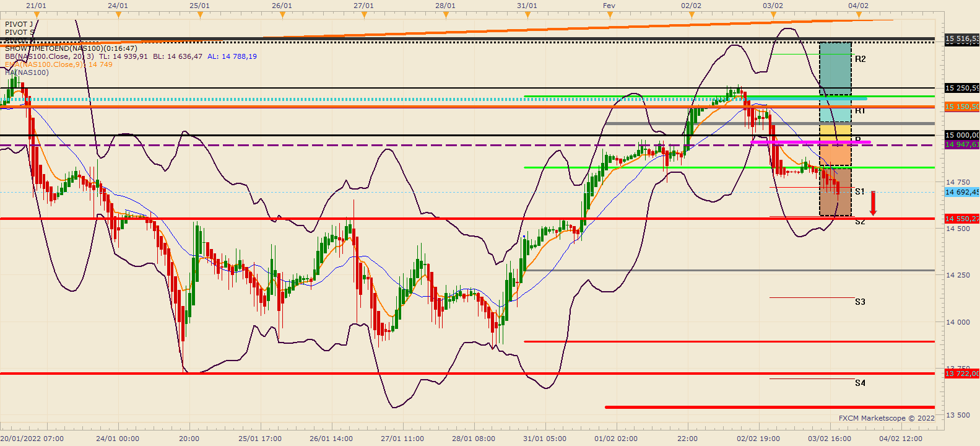Viewport: 980px width, 446px height.
Task: Select the PIVOT S indicator label
Action: pyautogui.click(x=20, y=32)
